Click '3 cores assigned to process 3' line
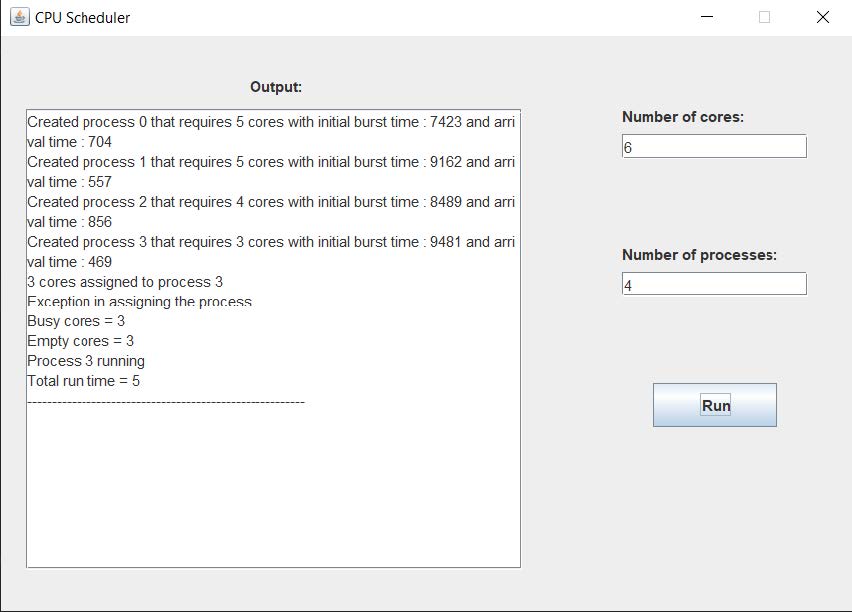The width and height of the screenshot is (852, 612). [125, 282]
